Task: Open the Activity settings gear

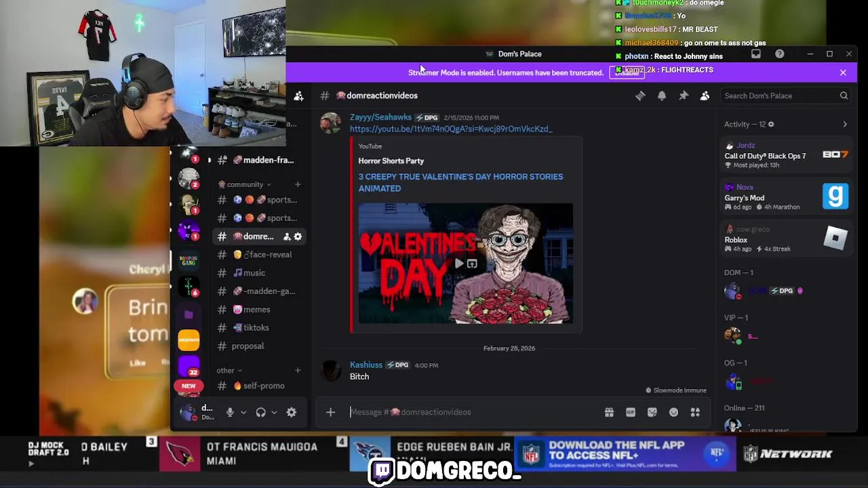Action: pos(771,124)
